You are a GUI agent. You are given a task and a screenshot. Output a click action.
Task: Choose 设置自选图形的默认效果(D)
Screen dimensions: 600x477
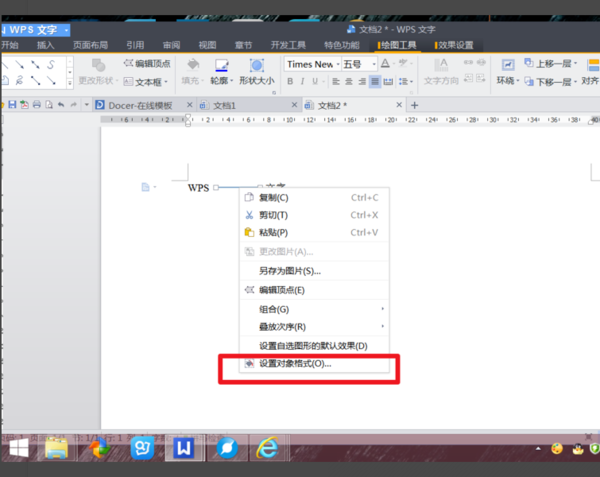pyautogui.click(x=315, y=346)
